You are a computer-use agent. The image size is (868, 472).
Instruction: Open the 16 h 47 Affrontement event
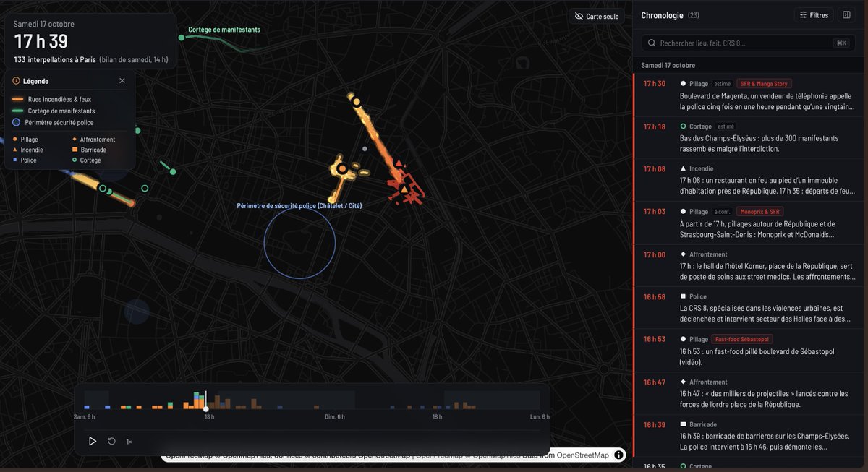click(748, 393)
